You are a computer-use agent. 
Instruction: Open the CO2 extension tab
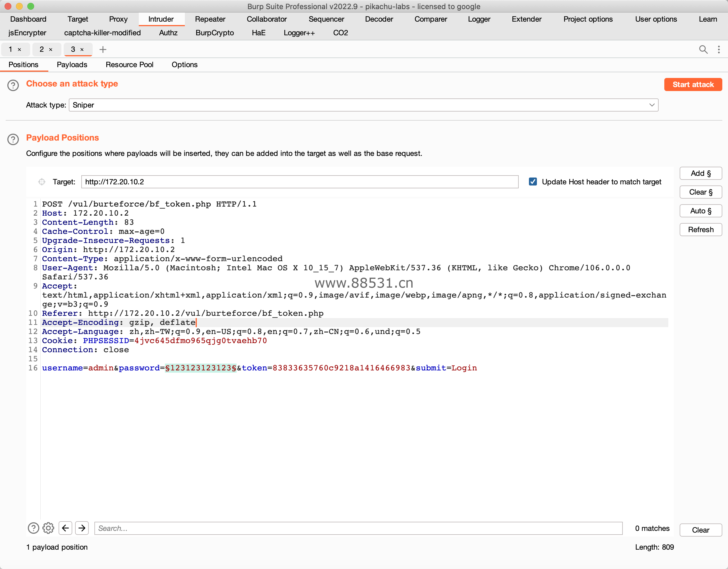tap(341, 33)
